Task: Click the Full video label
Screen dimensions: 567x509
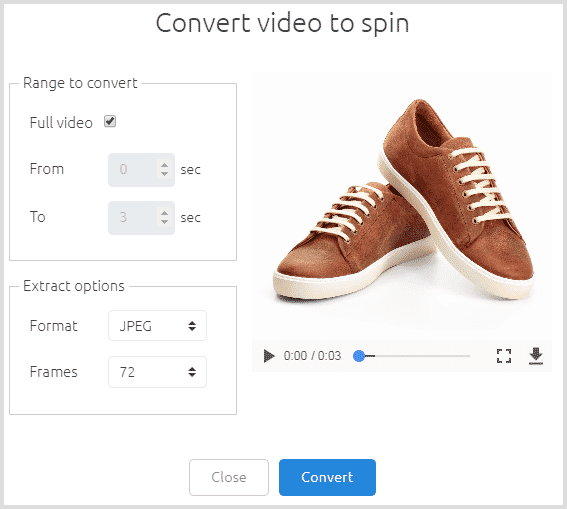Action: 61,123
